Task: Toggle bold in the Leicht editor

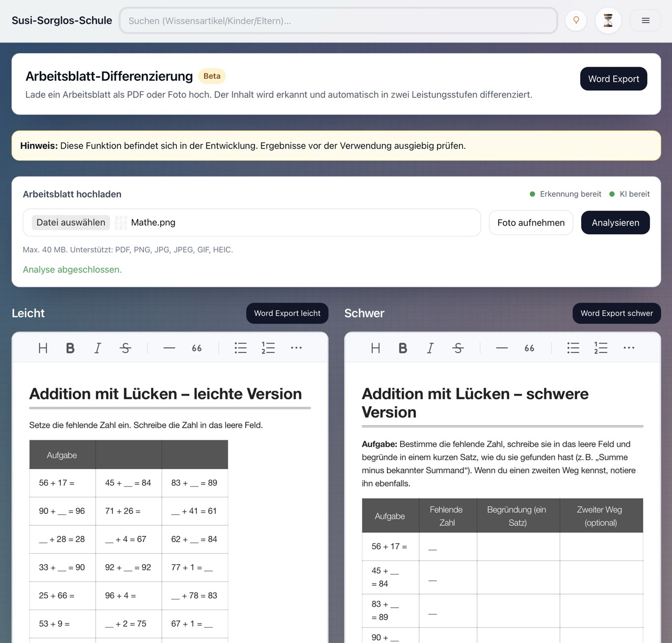Action: pos(70,348)
